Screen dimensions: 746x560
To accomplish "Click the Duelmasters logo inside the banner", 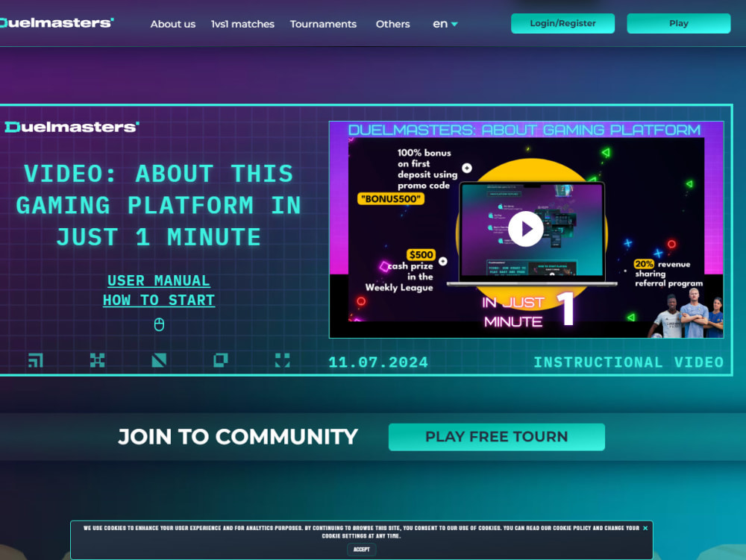I will pyautogui.click(x=72, y=127).
